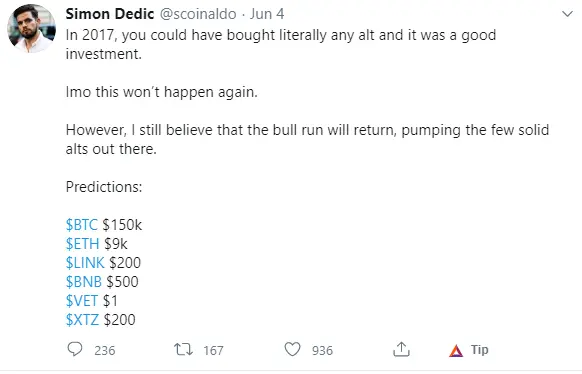The width and height of the screenshot is (582, 374).
Task: Open the Simon Dedic display name
Action: 109,14
